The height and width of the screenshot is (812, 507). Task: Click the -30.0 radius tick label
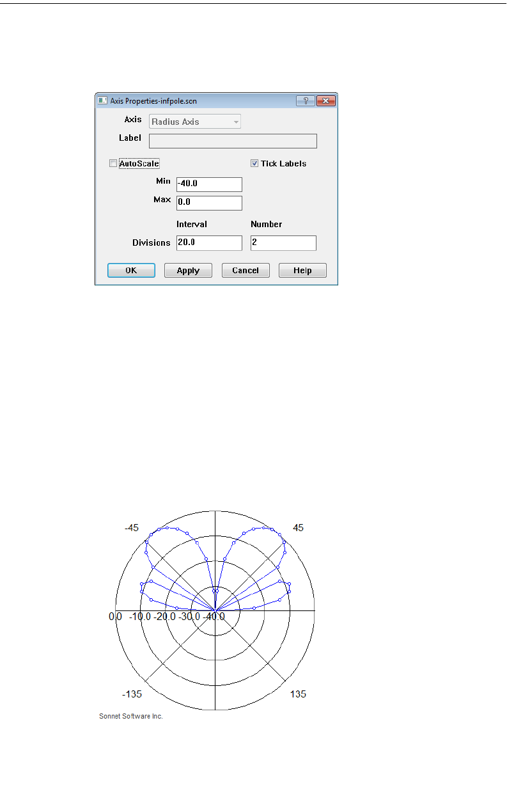click(189, 617)
